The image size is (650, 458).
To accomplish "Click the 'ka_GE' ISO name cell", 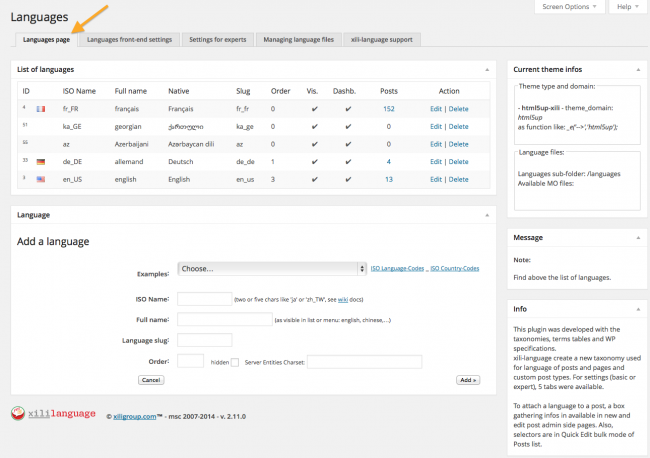I will pyautogui.click(x=72, y=126).
